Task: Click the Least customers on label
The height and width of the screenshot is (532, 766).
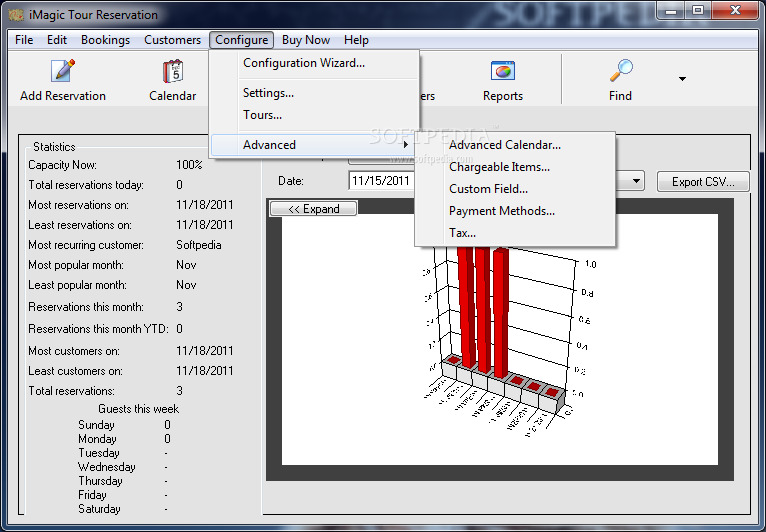Action: [x=75, y=371]
